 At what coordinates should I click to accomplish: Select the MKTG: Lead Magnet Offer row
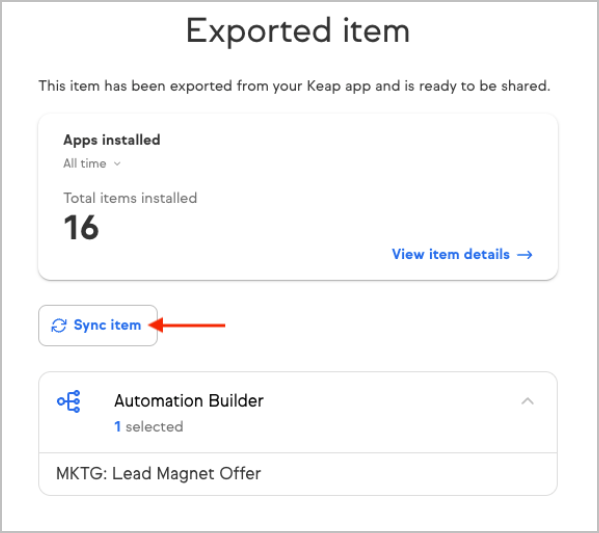298,474
